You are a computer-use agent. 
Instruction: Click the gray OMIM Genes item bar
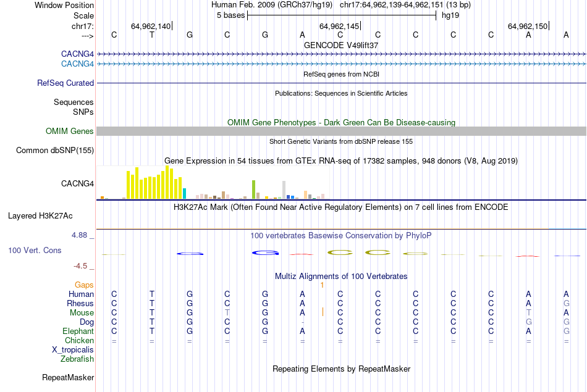[x=341, y=131]
